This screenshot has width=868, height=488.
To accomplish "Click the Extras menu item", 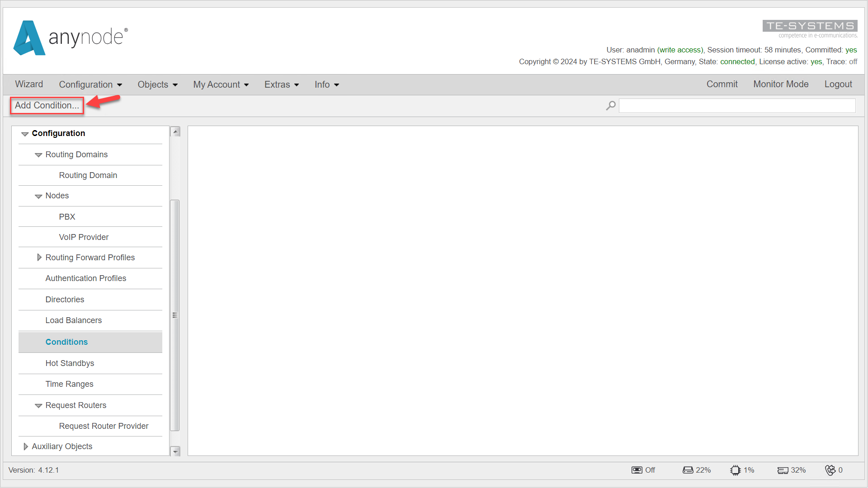I will tap(281, 84).
